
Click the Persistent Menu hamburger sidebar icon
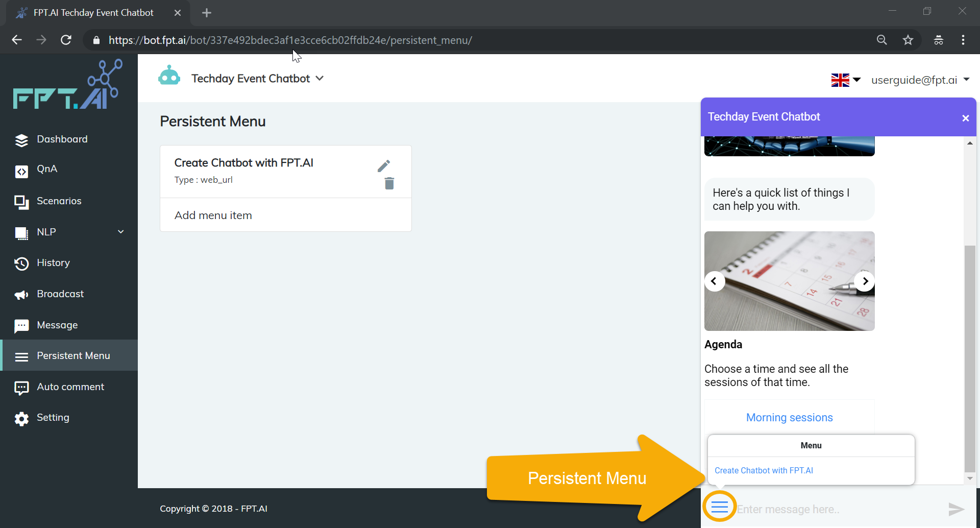[x=21, y=356]
